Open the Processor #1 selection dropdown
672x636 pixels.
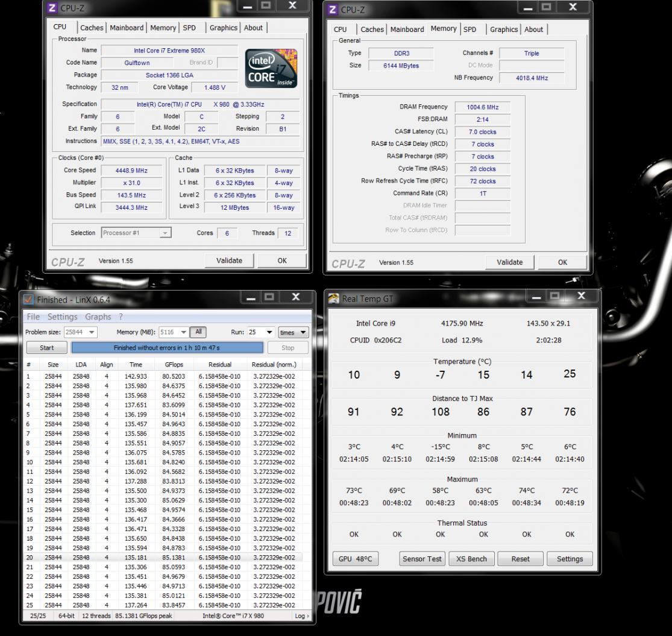(x=136, y=233)
